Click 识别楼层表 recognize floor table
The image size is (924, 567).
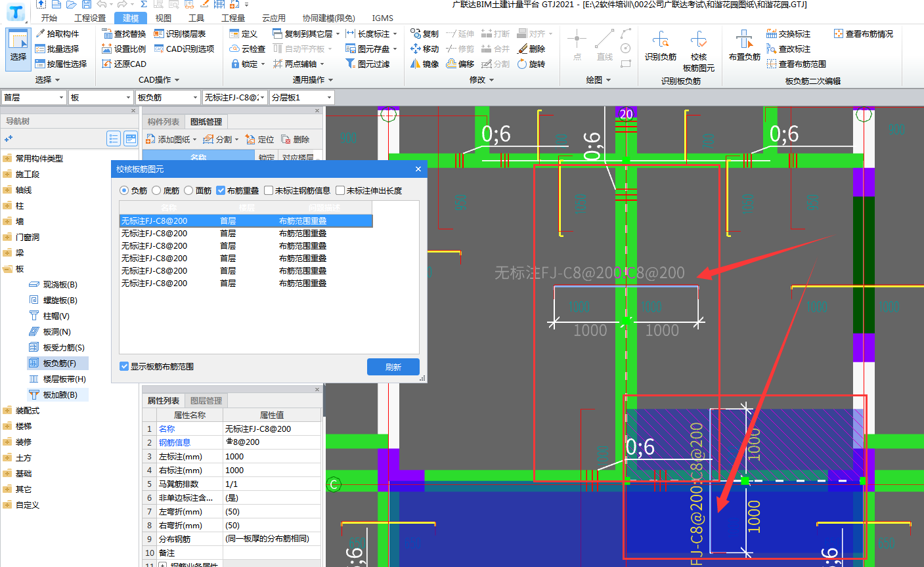(180, 33)
